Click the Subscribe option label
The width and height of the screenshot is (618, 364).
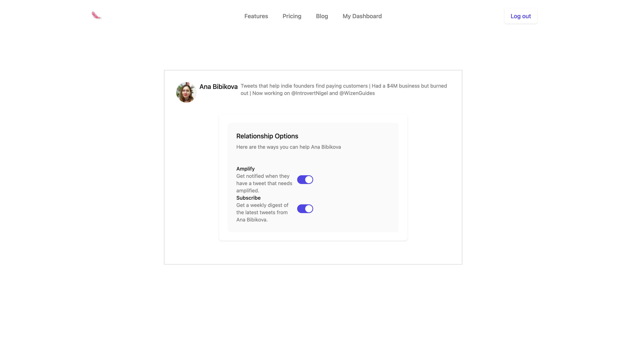point(248,198)
